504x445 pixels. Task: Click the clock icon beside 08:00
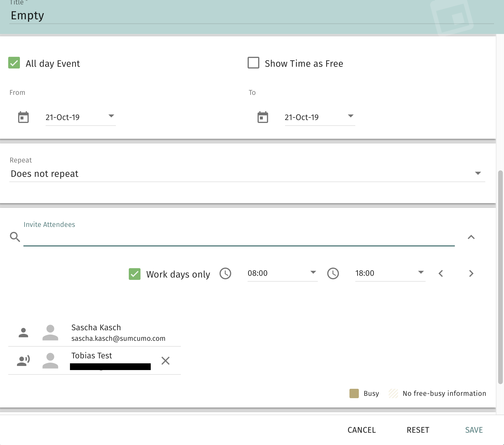(x=225, y=273)
